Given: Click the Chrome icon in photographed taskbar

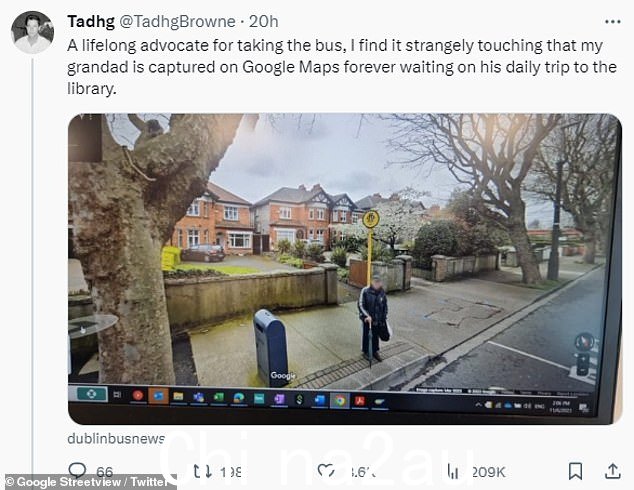Looking at the screenshot, I should click(x=340, y=401).
